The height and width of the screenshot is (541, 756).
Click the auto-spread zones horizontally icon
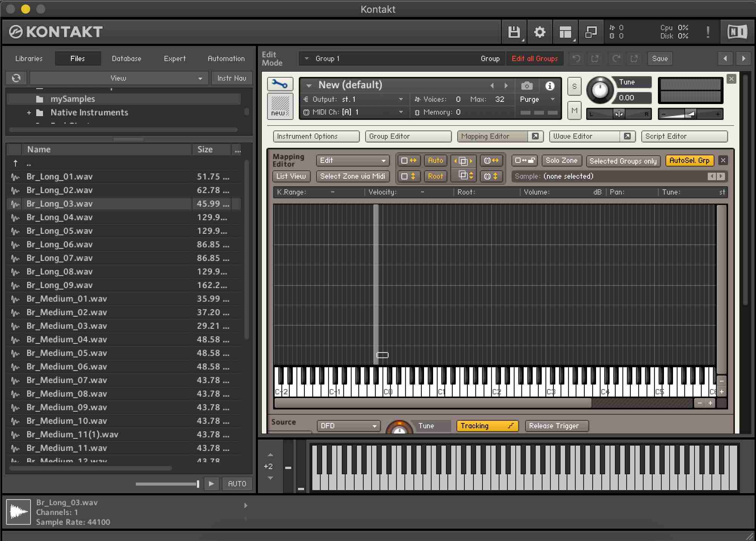click(x=409, y=161)
